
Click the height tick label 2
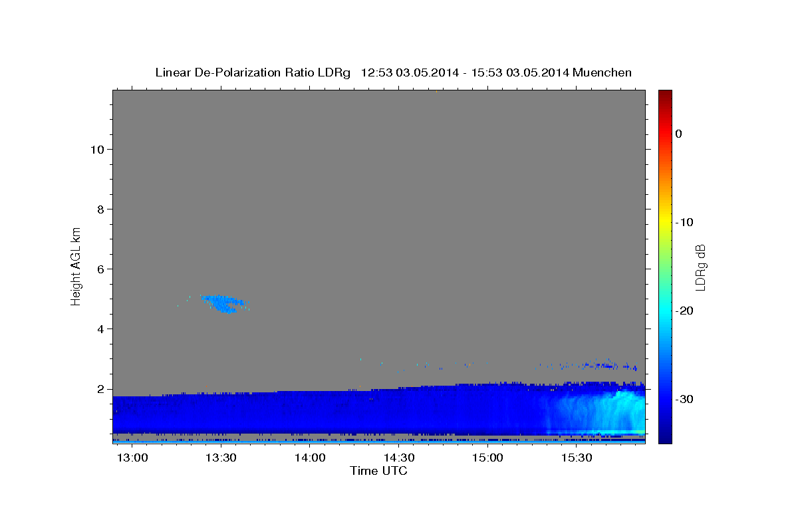coord(102,389)
